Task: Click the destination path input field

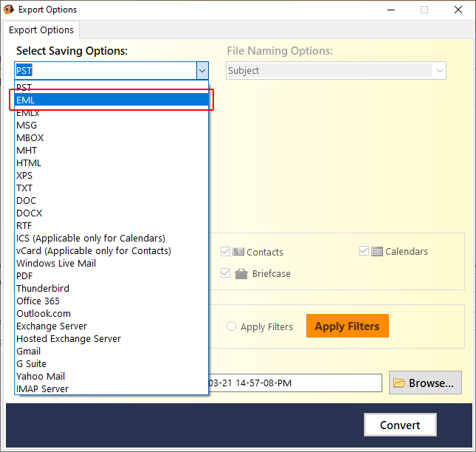Action: click(x=294, y=383)
